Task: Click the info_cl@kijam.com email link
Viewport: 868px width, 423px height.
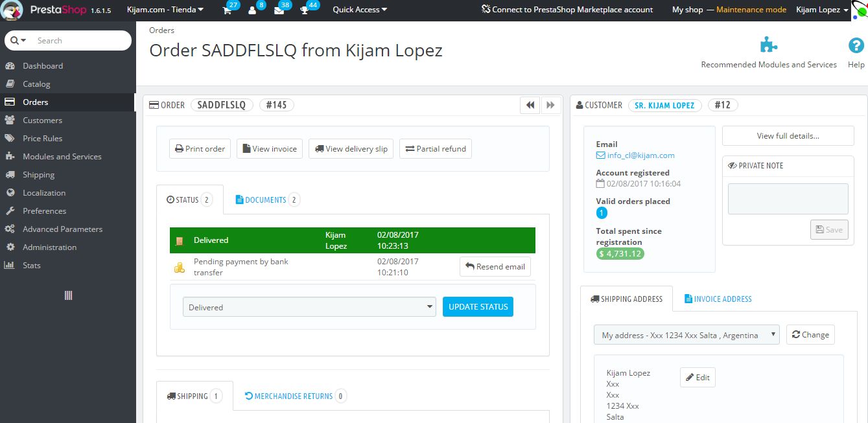Action: [641, 155]
